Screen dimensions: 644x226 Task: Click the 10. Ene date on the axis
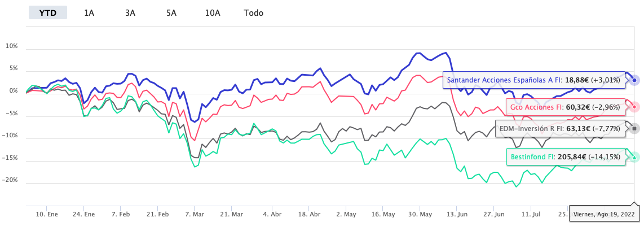[47, 215]
